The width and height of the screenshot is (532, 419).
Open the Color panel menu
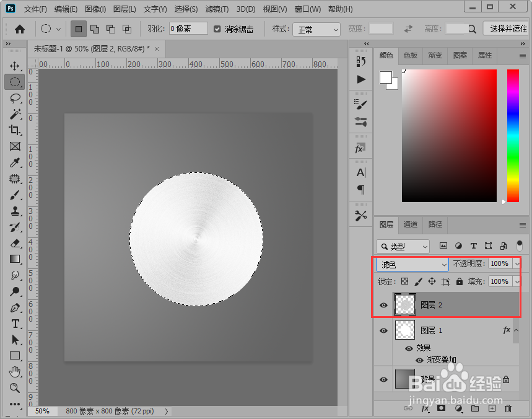tap(523, 56)
